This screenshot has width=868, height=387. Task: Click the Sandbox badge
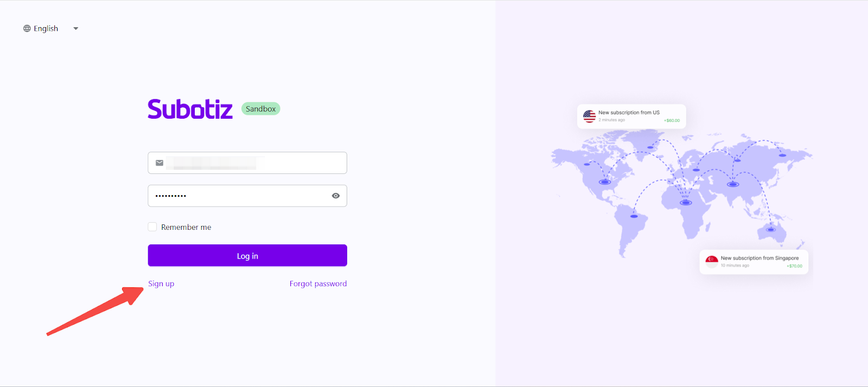pyautogui.click(x=260, y=109)
